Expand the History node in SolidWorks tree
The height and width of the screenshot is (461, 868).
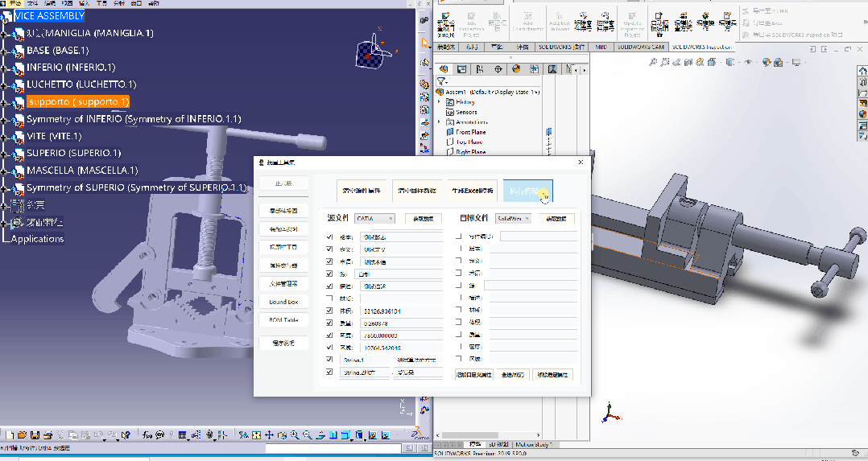pyautogui.click(x=440, y=102)
